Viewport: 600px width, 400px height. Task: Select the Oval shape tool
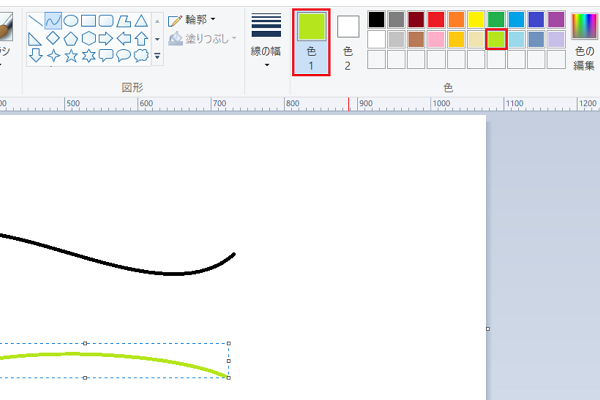70,21
